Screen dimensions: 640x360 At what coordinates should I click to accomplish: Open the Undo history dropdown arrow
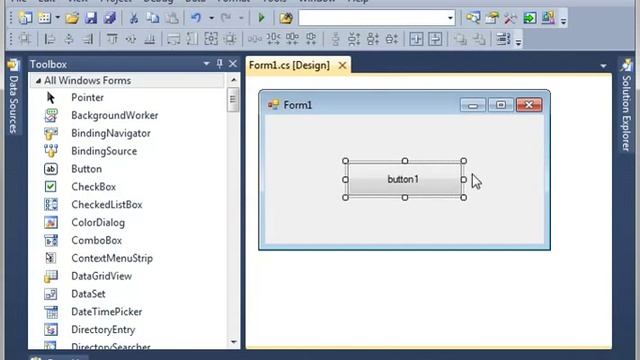click(x=211, y=18)
